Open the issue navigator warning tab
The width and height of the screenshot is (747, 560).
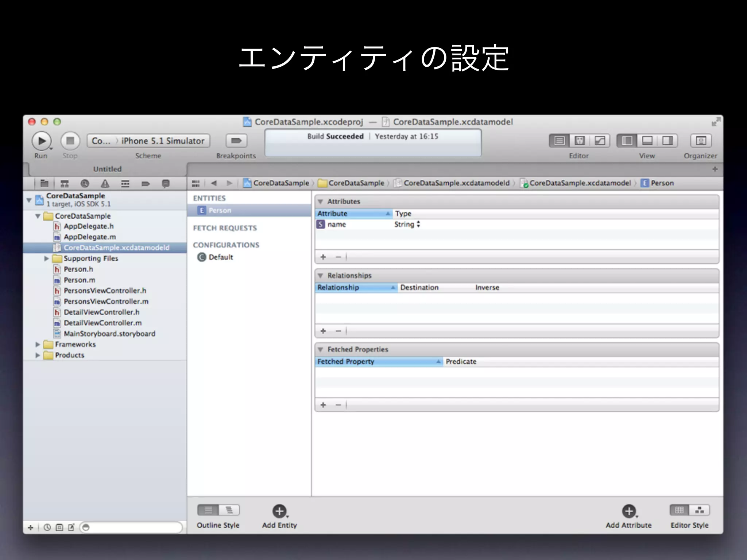(105, 183)
